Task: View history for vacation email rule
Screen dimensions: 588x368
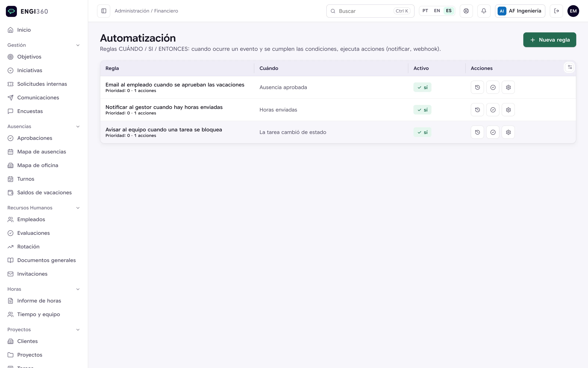Action: point(477,87)
